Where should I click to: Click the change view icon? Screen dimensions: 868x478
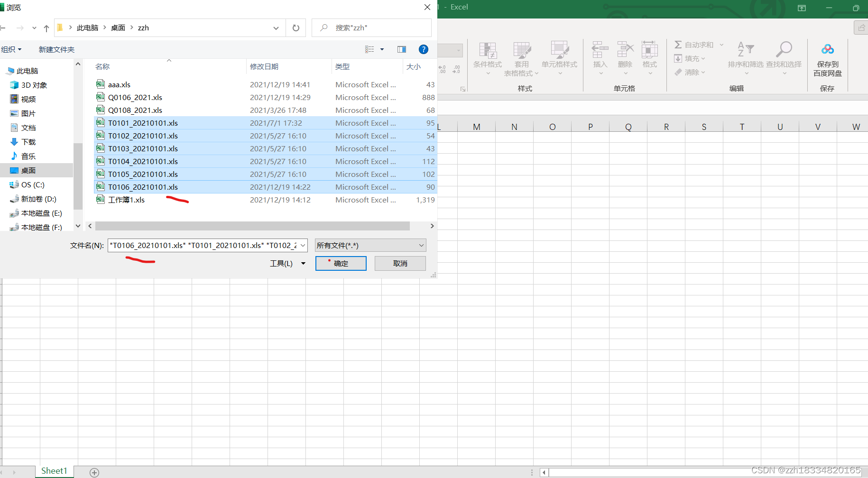(x=369, y=49)
